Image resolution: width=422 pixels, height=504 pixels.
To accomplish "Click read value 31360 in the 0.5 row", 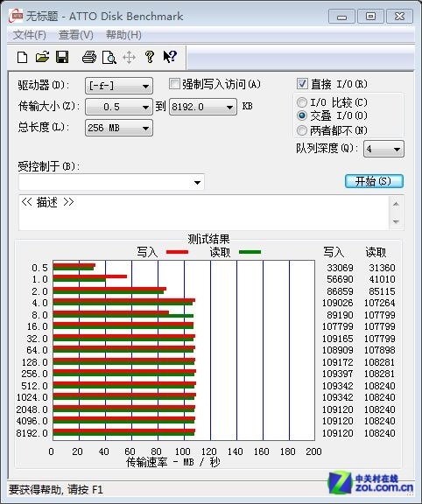I will coord(382,268).
